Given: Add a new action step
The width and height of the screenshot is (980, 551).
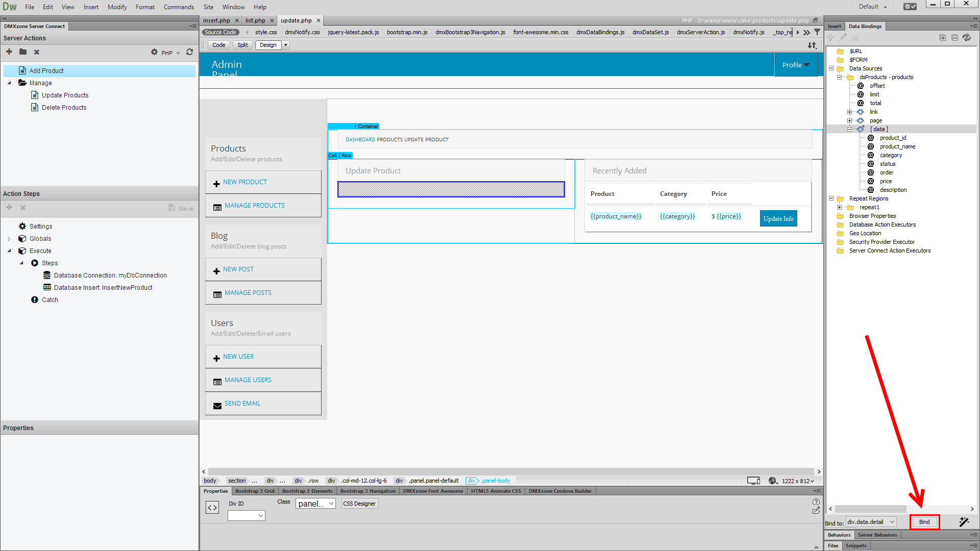Looking at the screenshot, I should 9,208.
